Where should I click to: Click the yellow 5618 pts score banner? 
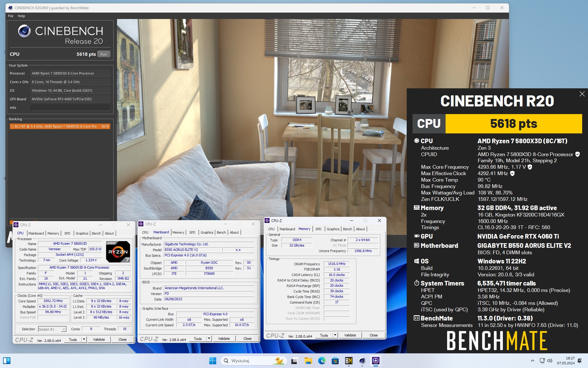(x=514, y=124)
